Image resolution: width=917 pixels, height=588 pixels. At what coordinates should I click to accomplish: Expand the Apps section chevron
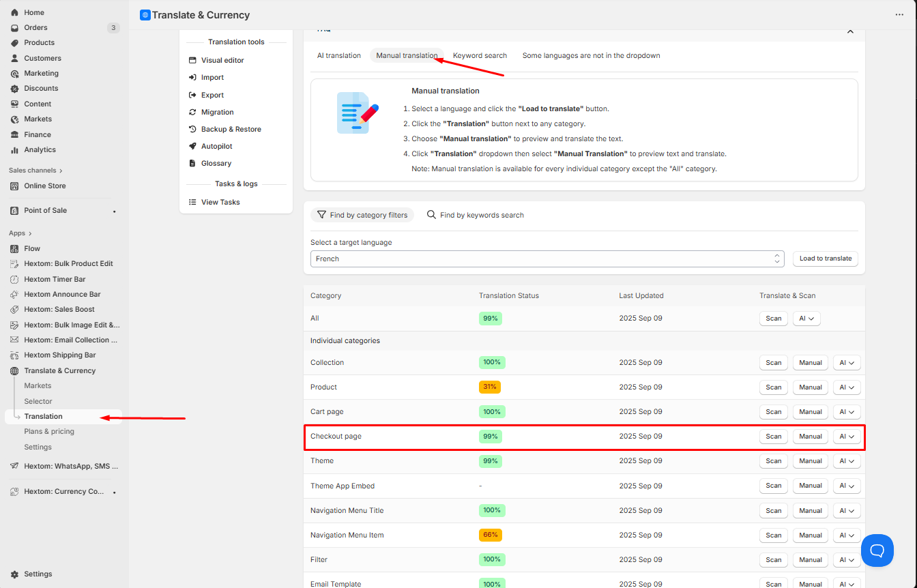pos(31,234)
